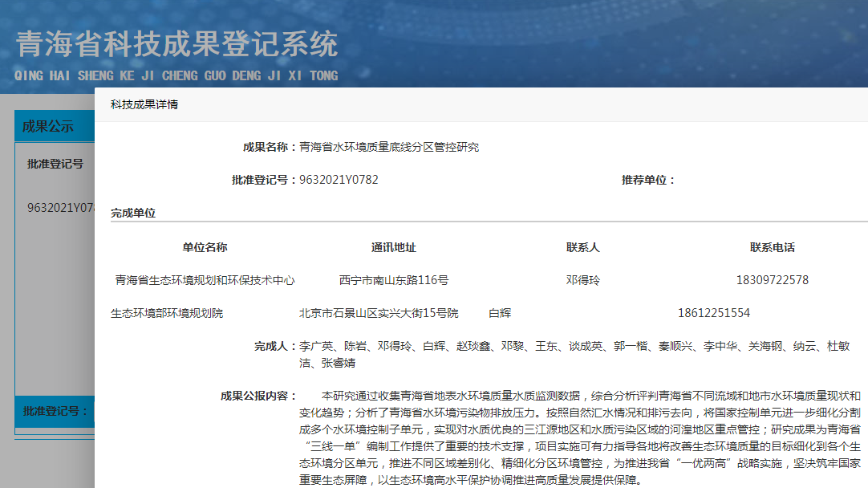The width and height of the screenshot is (868, 488).
Task: Click the phone number 18612251554
Action: [713, 313]
